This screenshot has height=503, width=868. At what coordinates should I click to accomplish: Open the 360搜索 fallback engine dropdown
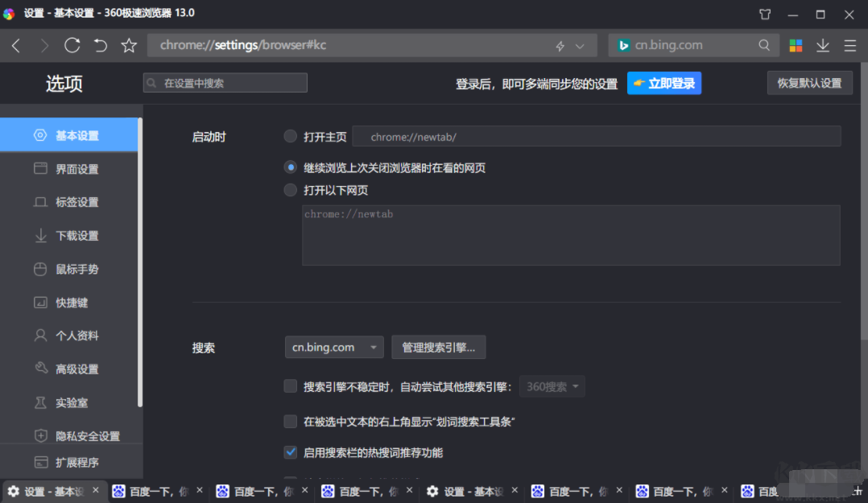pos(552,386)
